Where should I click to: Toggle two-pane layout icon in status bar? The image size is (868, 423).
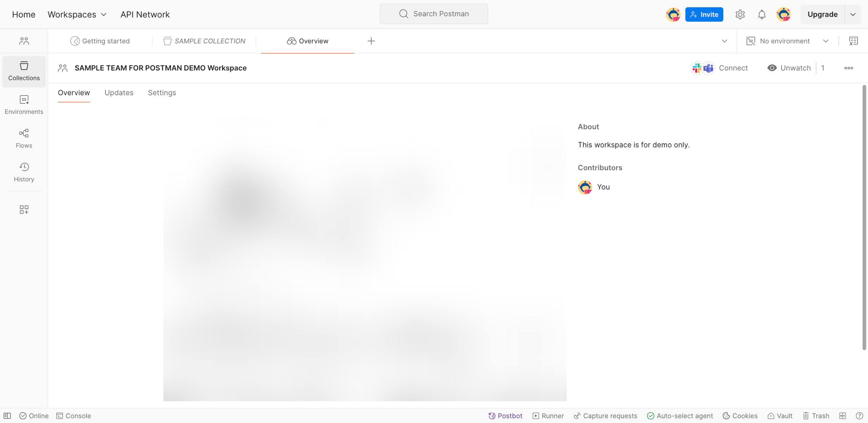(843, 416)
